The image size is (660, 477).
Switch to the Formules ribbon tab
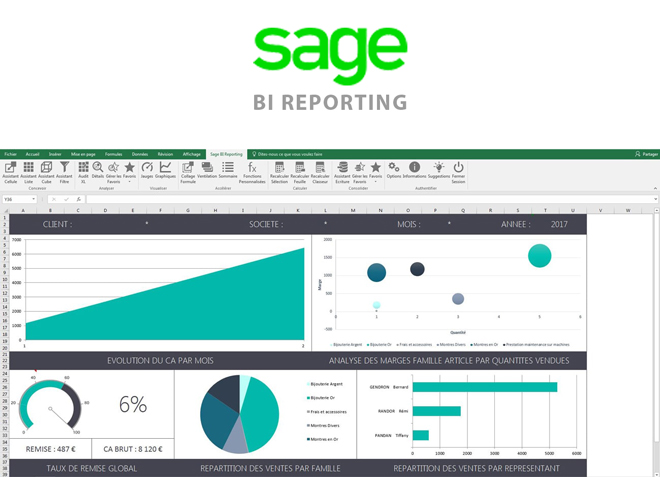[x=114, y=154]
